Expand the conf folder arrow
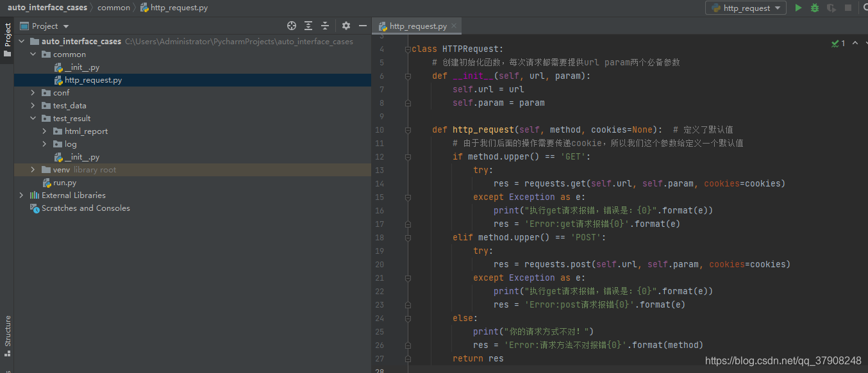This screenshot has width=868, height=373. pos(33,93)
